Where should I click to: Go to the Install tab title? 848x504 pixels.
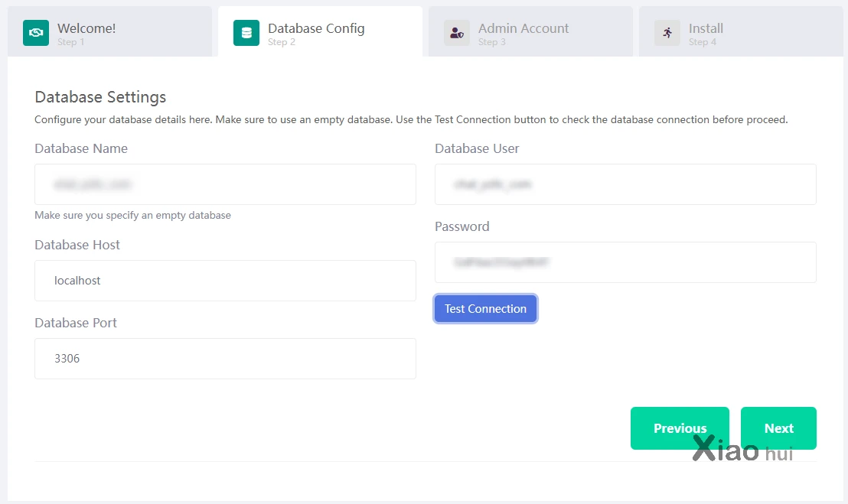coord(706,28)
